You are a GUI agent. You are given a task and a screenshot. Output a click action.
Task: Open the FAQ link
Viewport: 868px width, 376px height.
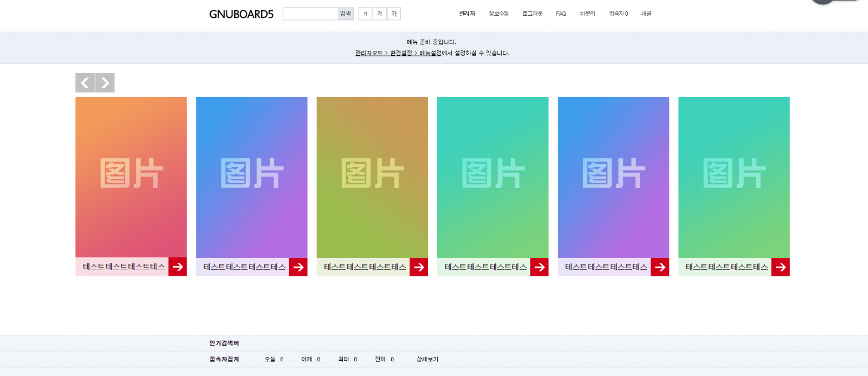point(560,14)
